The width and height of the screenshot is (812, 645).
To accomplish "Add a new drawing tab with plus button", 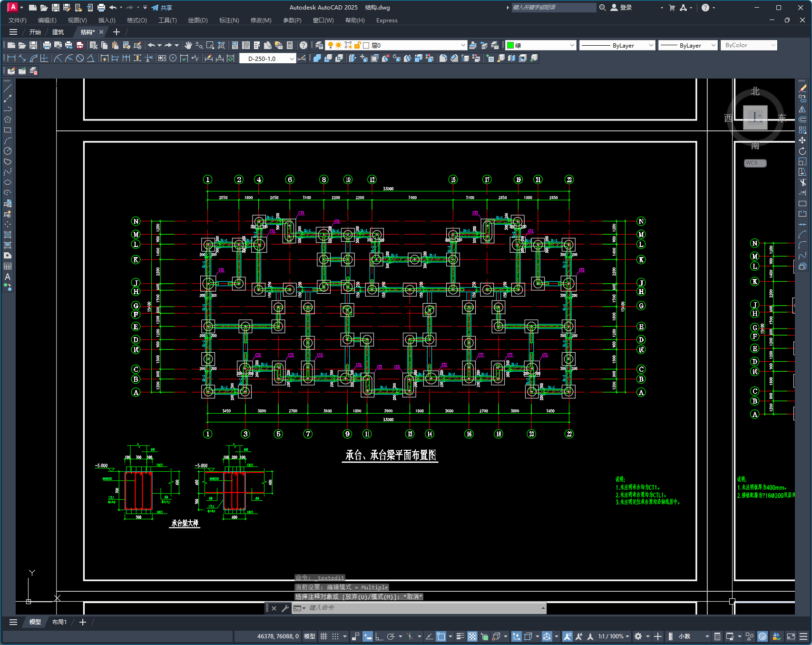I will click(117, 32).
